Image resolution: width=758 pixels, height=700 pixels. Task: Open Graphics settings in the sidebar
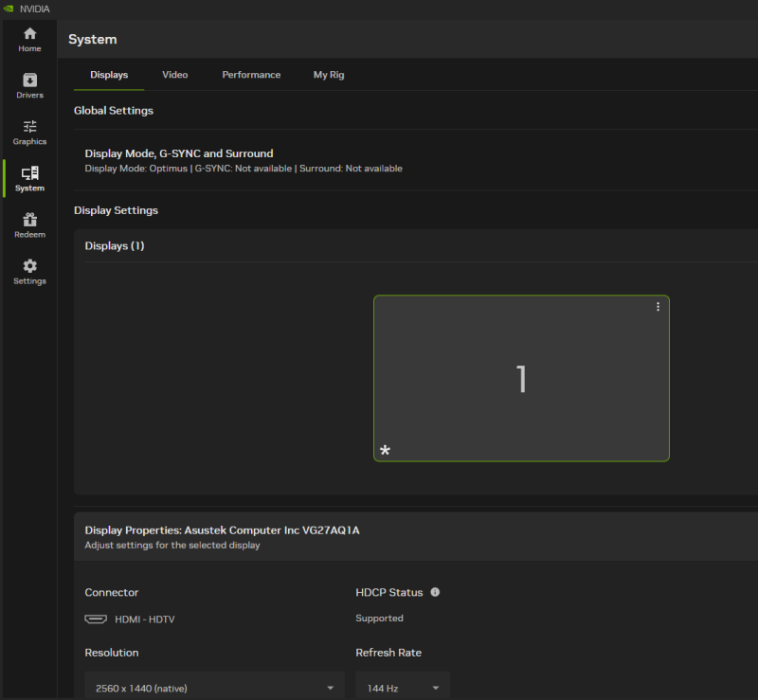pyautogui.click(x=29, y=133)
